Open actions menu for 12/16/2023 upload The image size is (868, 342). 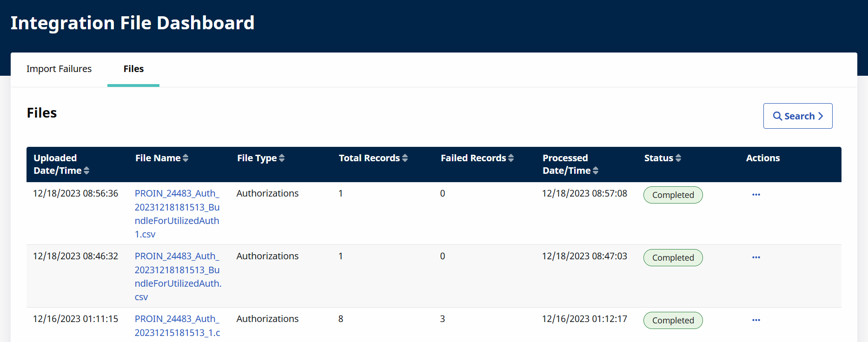756,320
